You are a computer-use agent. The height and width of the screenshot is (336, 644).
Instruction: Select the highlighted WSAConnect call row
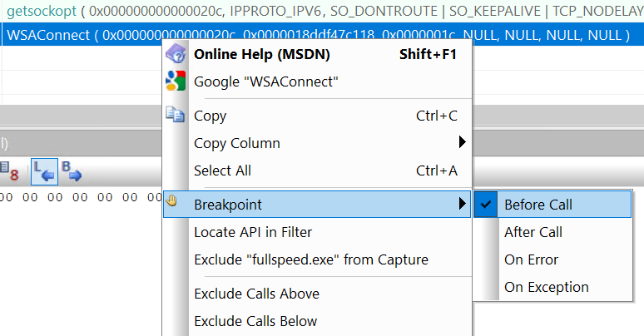tap(83, 35)
